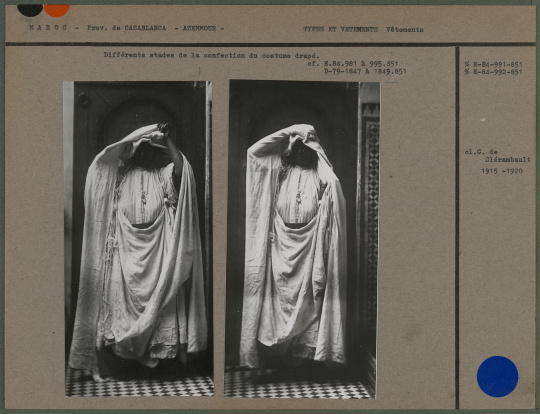540x414 pixels.
Task: Click the AZEMMOUR location label
Action: point(200,28)
